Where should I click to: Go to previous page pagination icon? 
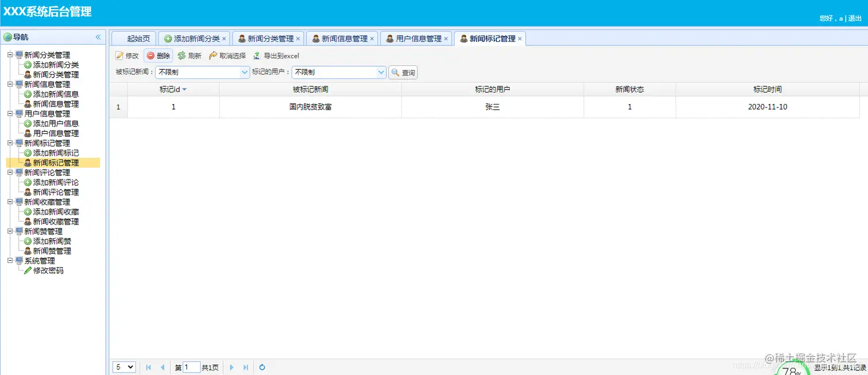(x=162, y=368)
